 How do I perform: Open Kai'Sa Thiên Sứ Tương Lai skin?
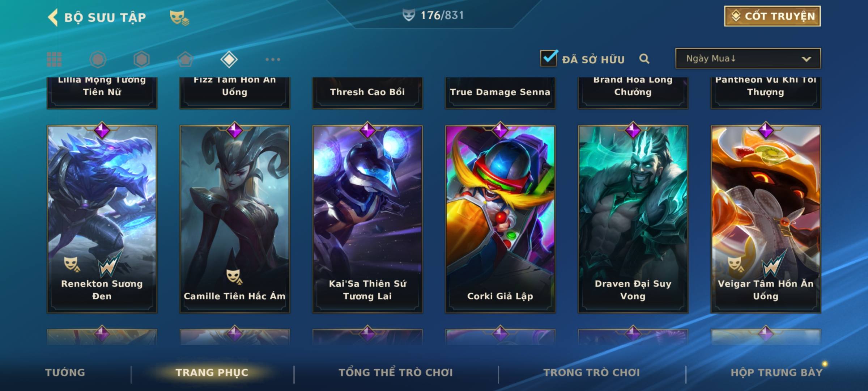367,219
